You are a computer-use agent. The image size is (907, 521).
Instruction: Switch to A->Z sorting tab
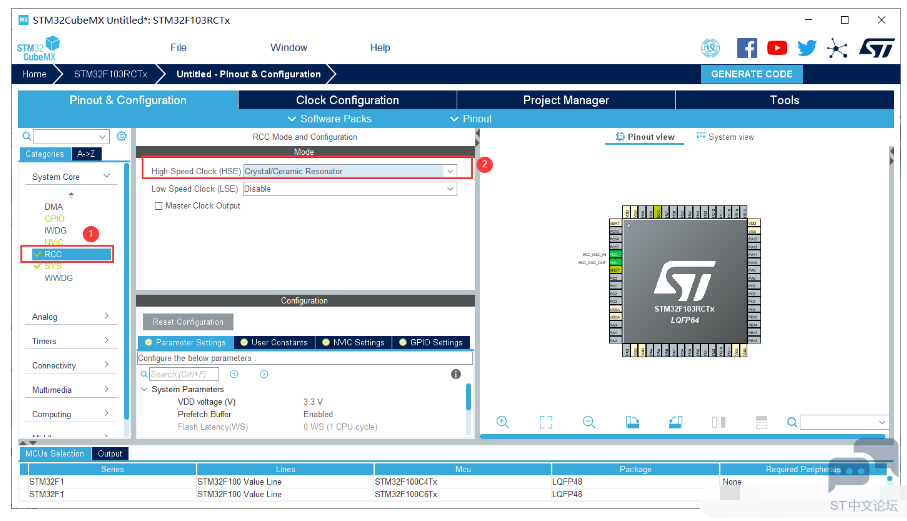tap(86, 154)
